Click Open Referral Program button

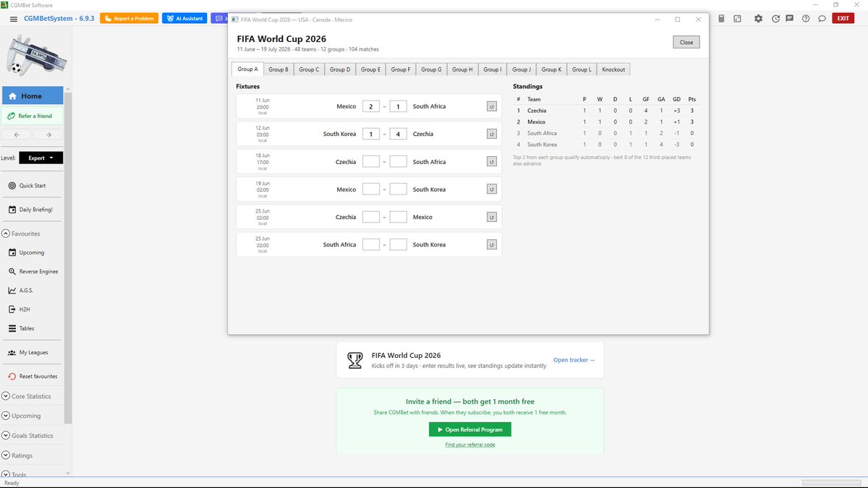470,429
